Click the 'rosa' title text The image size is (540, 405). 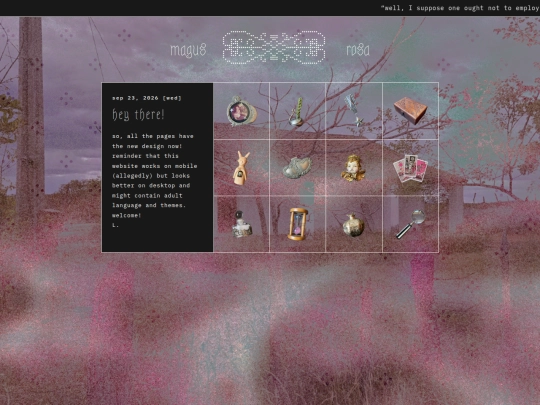[358, 50]
